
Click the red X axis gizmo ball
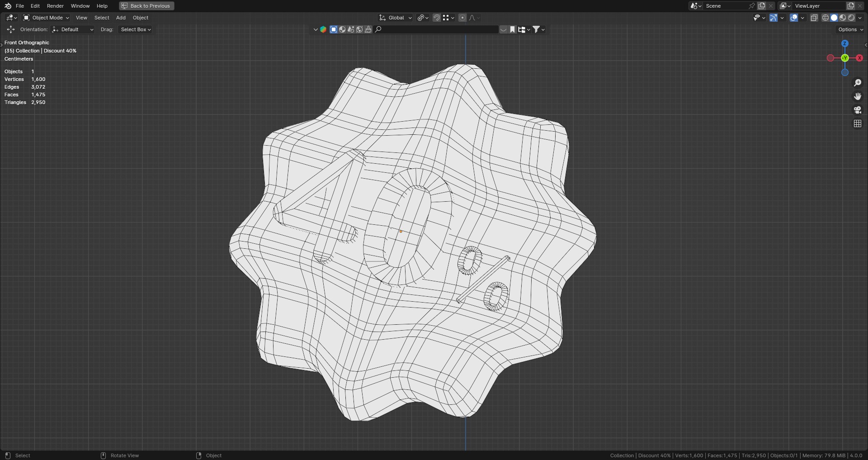pos(859,58)
